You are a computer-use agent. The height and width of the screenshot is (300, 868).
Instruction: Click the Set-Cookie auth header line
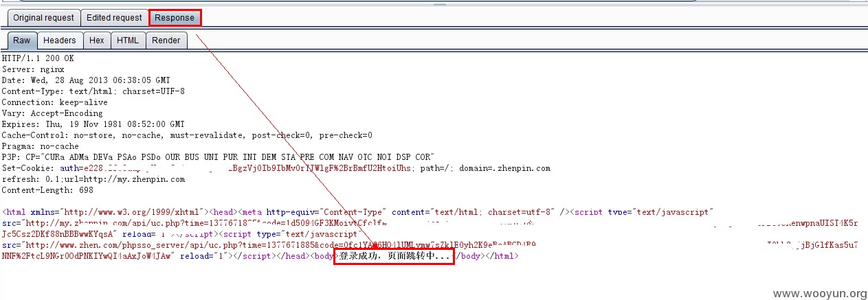click(x=276, y=168)
